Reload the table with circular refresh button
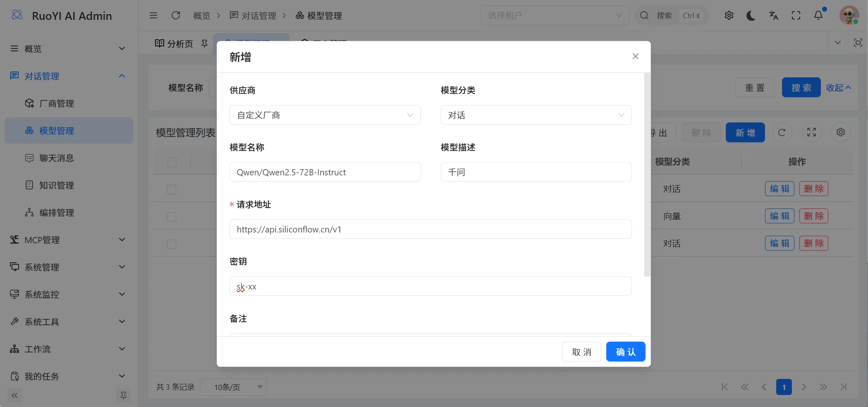Image resolution: width=868 pixels, height=407 pixels. (x=782, y=132)
